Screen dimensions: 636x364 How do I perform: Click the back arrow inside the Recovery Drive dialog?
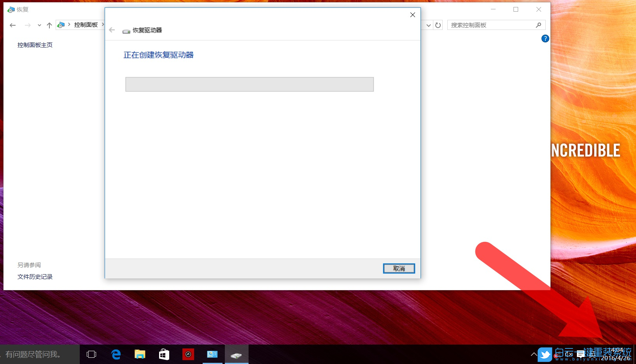[112, 30]
